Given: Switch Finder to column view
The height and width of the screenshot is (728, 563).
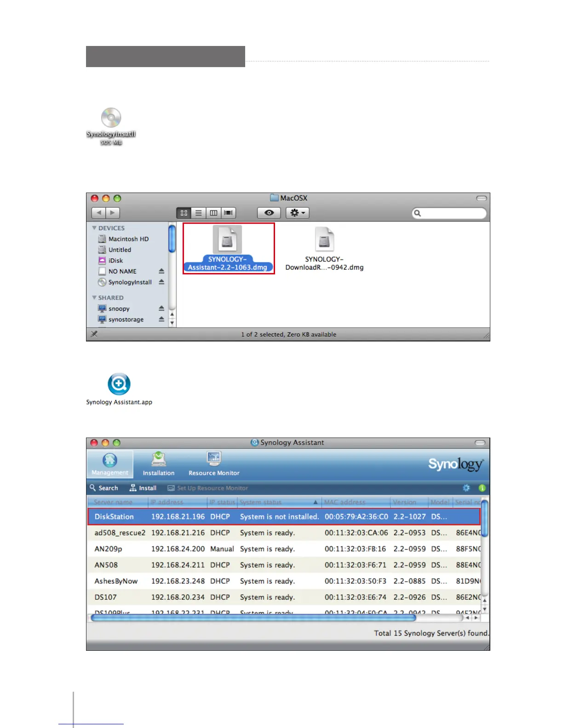Looking at the screenshot, I should [x=213, y=213].
